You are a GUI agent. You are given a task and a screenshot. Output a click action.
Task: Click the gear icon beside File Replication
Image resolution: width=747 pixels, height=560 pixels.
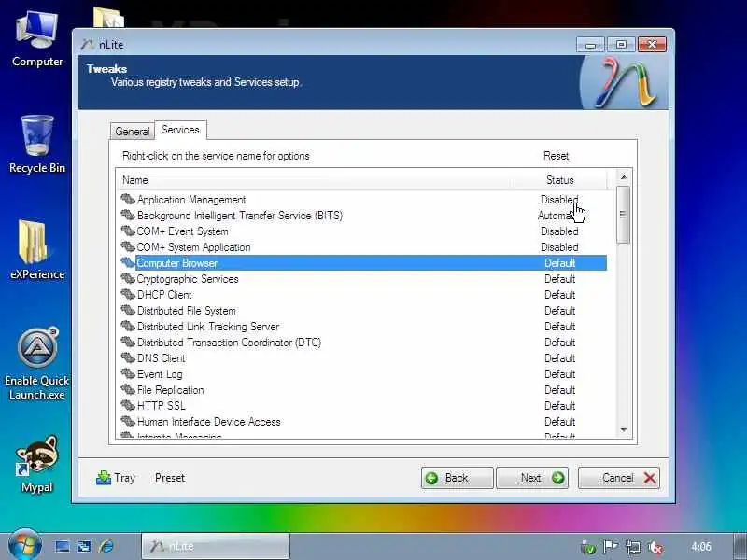click(128, 389)
